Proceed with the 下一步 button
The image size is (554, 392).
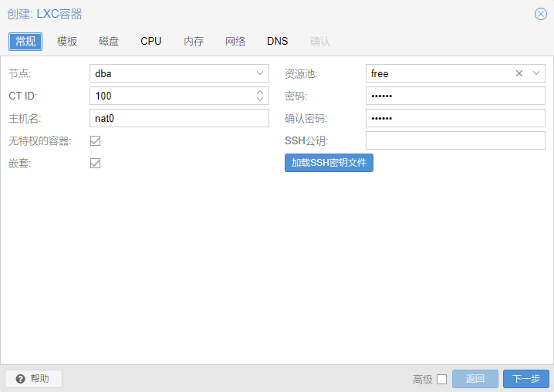click(526, 379)
